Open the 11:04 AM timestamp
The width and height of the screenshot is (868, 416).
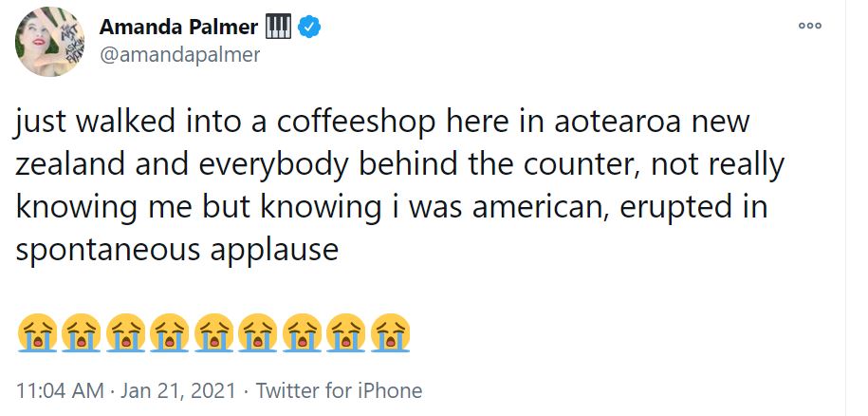click(59, 390)
